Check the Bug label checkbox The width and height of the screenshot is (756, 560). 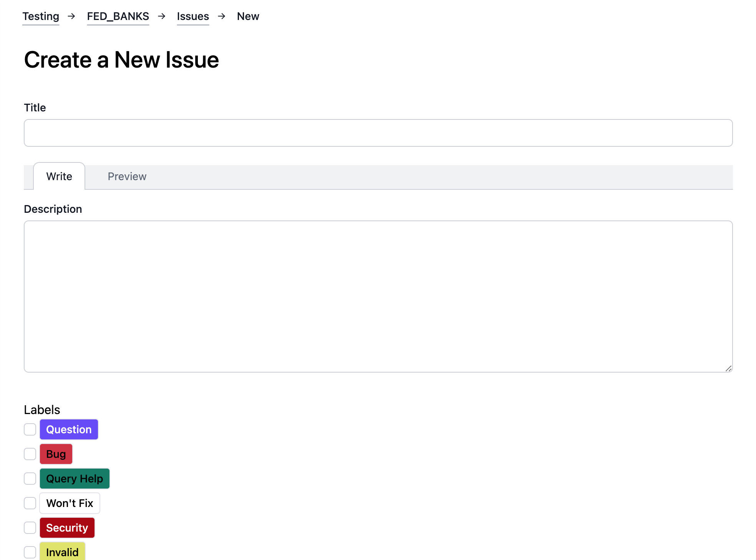(x=30, y=454)
